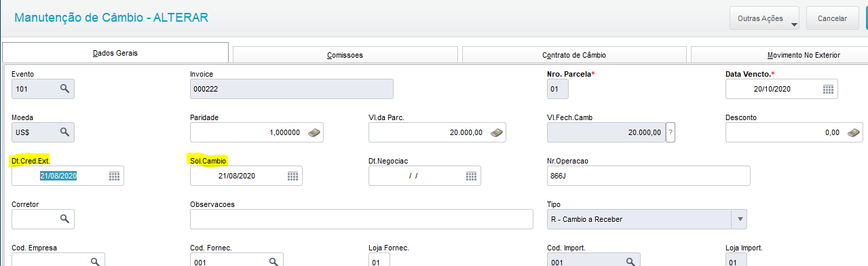This screenshot has height=266, width=868.
Task: Switch to the Dados Gerais tab
Action: tap(115, 53)
